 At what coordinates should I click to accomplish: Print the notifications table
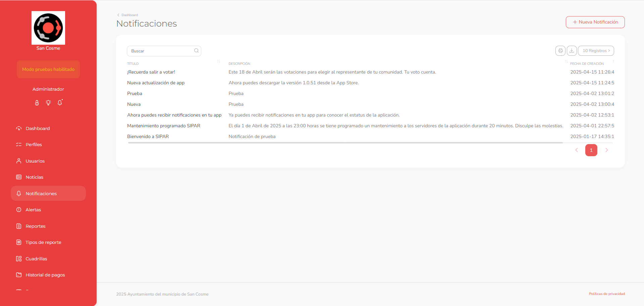click(x=560, y=51)
